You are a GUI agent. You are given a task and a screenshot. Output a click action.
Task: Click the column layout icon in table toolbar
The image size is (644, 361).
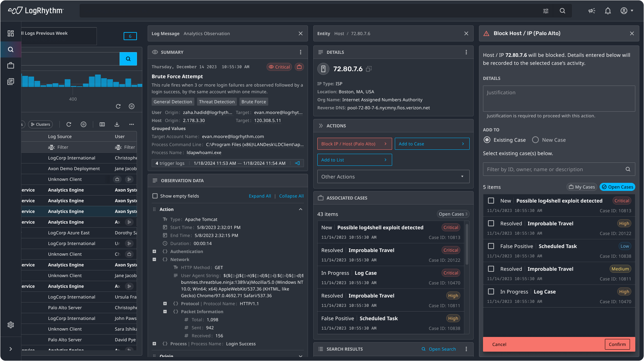point(102,124)
